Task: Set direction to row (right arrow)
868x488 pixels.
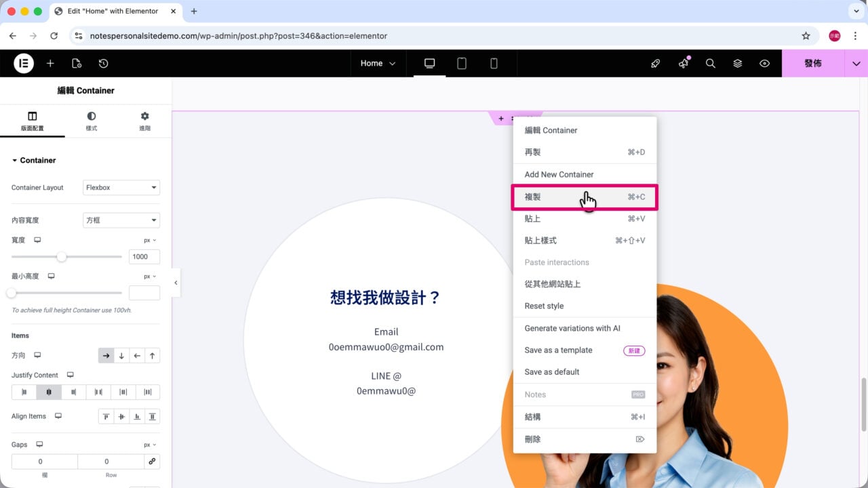Action: [106, 355]
